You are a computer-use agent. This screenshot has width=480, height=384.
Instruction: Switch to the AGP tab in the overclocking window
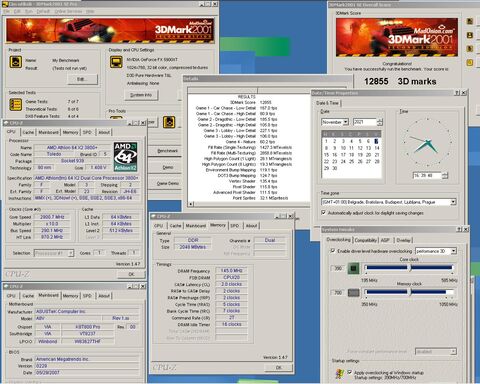385,240
